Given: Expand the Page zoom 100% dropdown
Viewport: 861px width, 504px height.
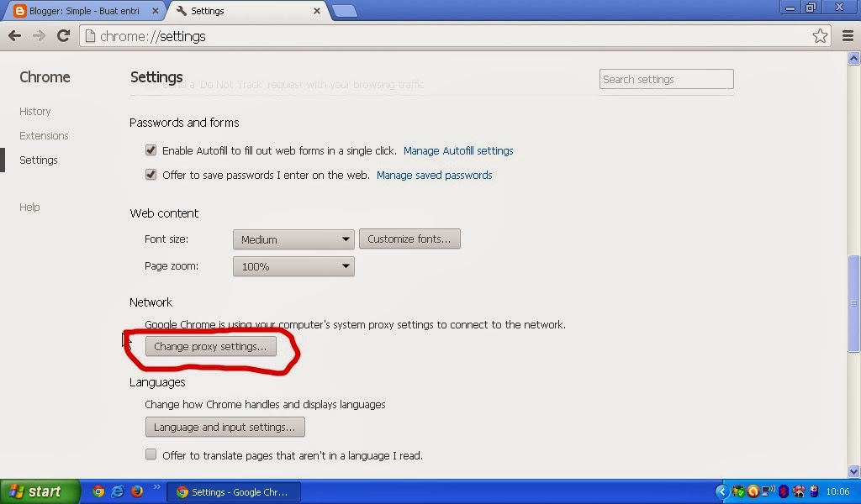Looking at the screenshot, I should click(x=293, y=266).
